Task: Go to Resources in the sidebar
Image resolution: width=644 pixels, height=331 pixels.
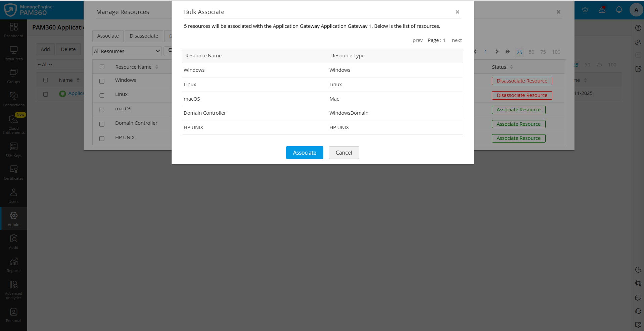Action: point(13,53)
